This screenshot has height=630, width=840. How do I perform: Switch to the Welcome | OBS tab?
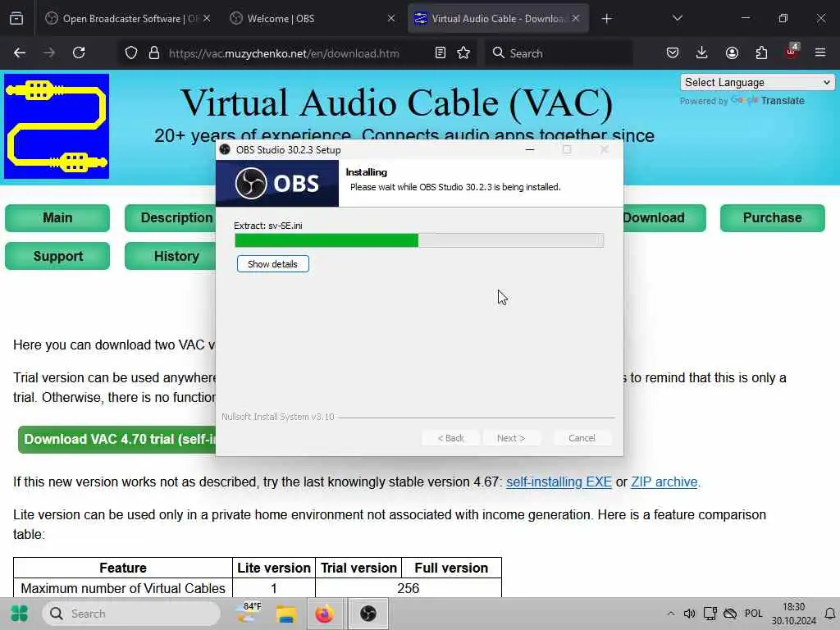[311, 19]
